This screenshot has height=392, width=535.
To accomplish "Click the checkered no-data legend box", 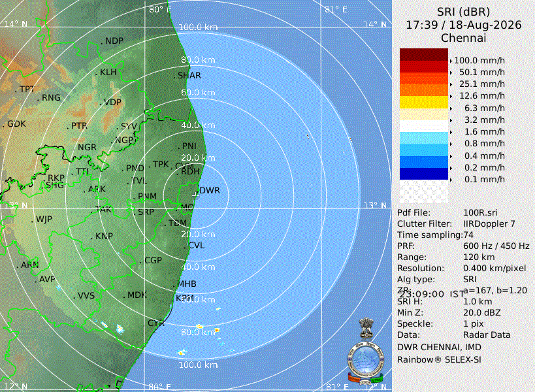I will (424, 191).
